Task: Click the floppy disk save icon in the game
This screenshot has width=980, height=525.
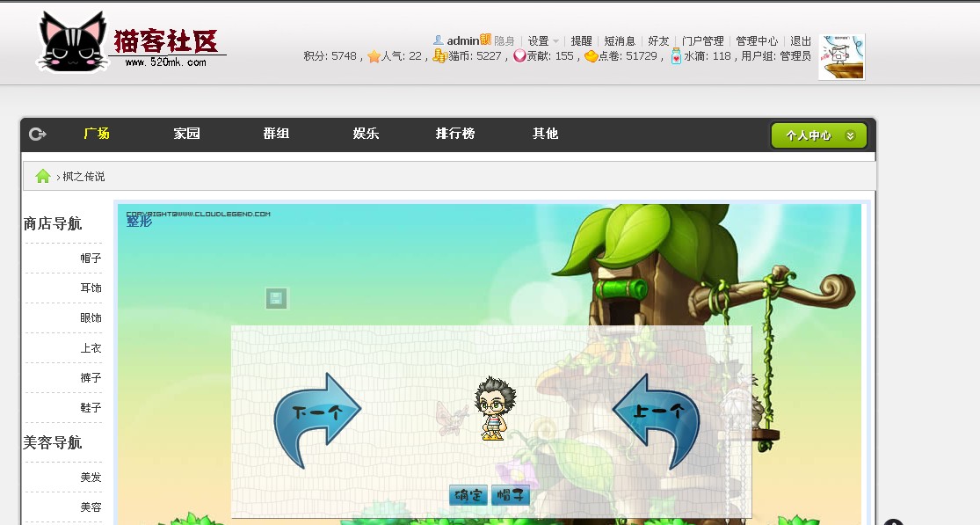Action: point(276,299)
